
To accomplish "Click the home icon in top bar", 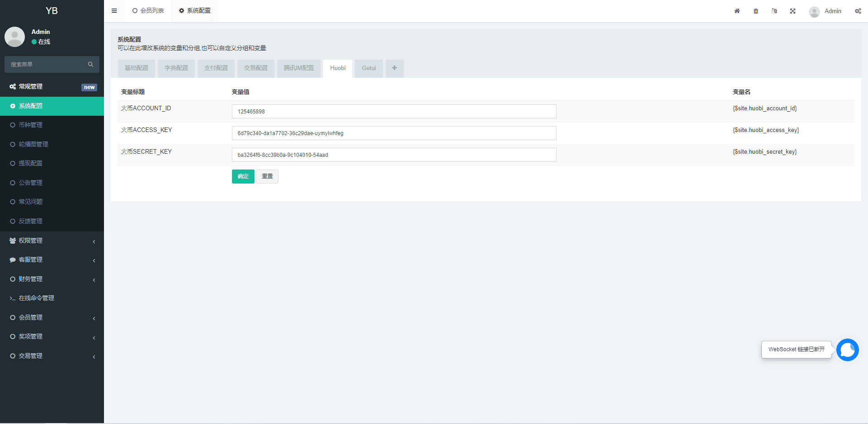I will click(x=737, y=11).
